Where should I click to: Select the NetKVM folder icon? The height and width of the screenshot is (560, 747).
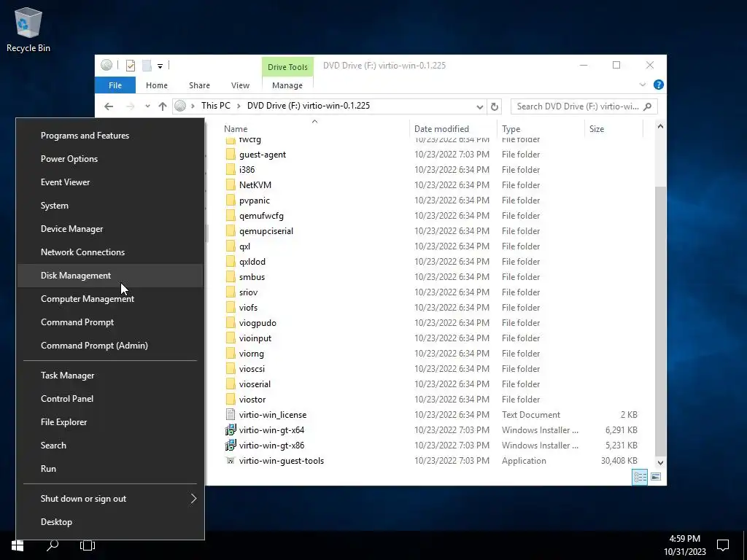(231, 184)
